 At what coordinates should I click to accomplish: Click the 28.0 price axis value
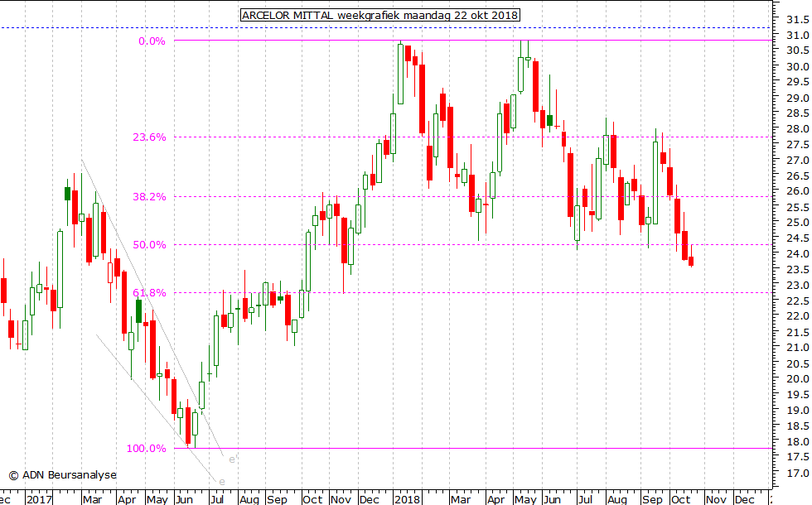coord(797,129)
